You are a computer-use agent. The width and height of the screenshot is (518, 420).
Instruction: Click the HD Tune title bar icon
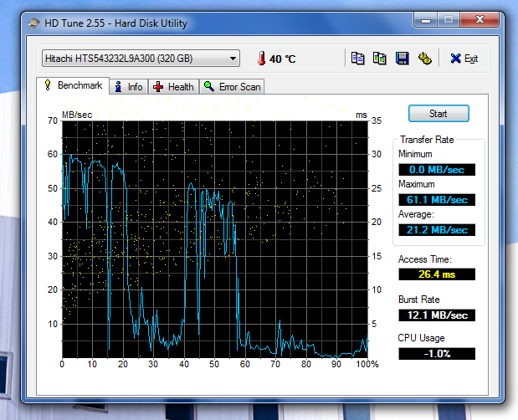[x=34, y=23]
